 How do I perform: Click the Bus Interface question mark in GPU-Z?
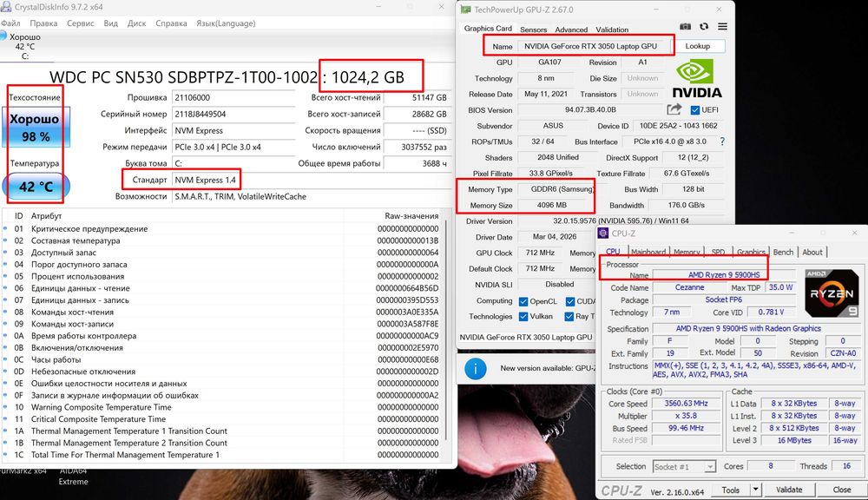pyautogui.click(x=722, y=141)
